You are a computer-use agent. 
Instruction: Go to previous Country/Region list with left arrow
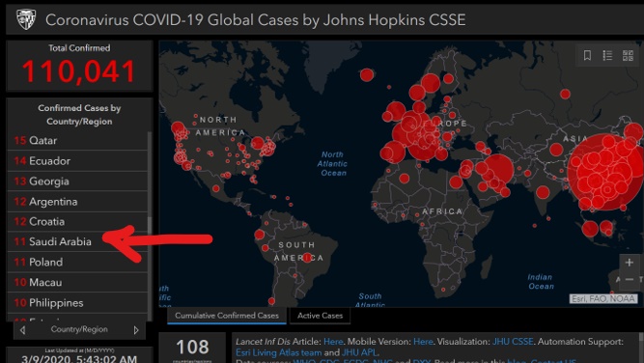[22, 330]
